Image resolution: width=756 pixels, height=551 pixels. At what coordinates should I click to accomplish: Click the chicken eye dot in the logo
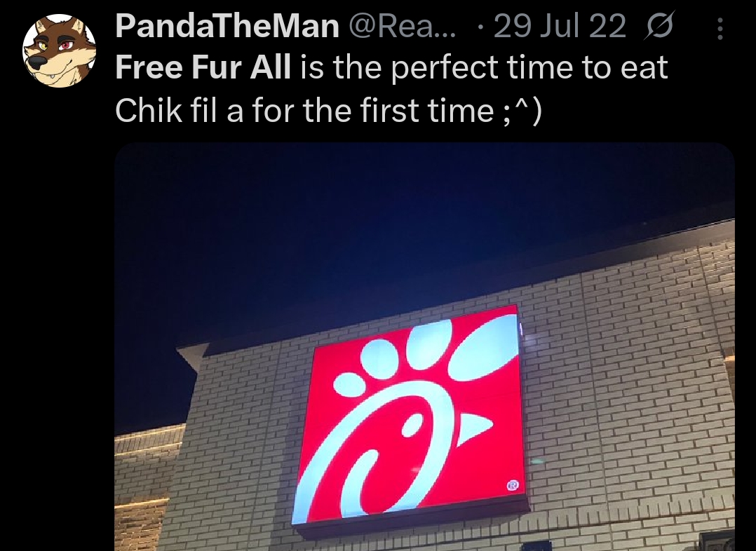(x=412, y=427)
